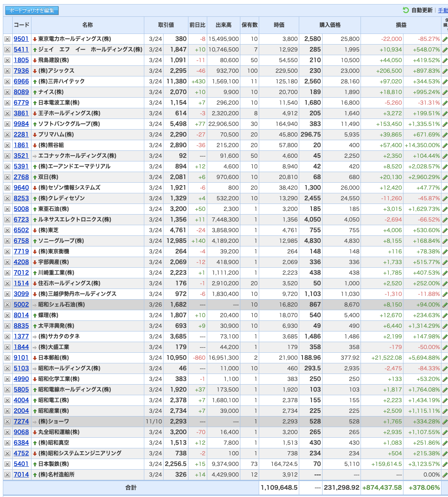Open stock code link 4004
Screen dimensions: 448x497
point(21,400)
